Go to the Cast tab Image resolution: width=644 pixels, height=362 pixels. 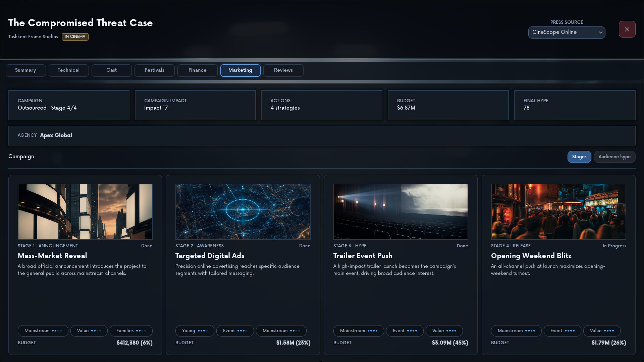pos(111,70)
